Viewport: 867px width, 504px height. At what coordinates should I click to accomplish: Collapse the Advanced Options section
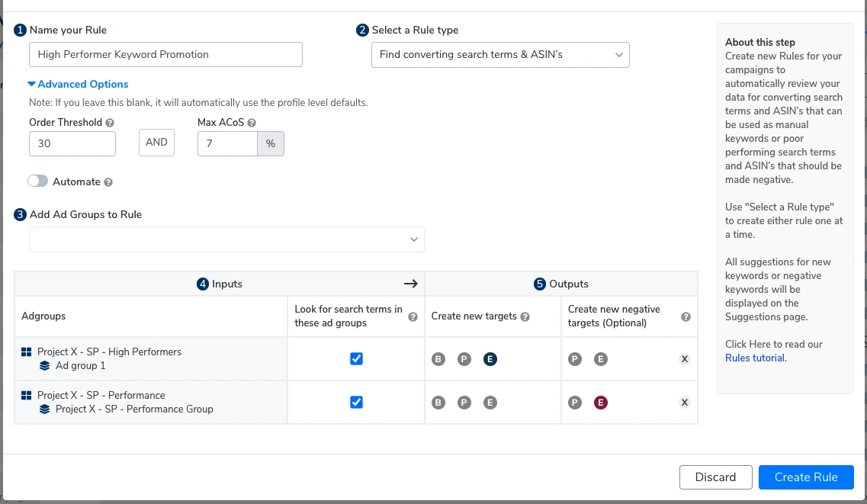[78, 85]
